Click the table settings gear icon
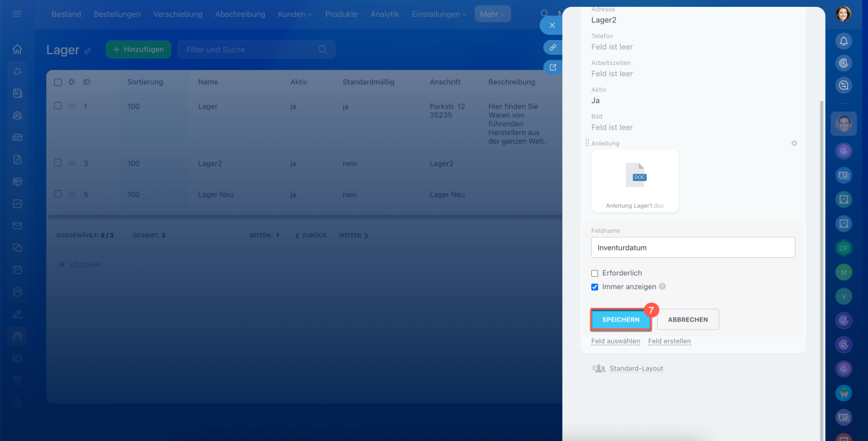Viewport: 868px width, 441px height. point(71,82)
